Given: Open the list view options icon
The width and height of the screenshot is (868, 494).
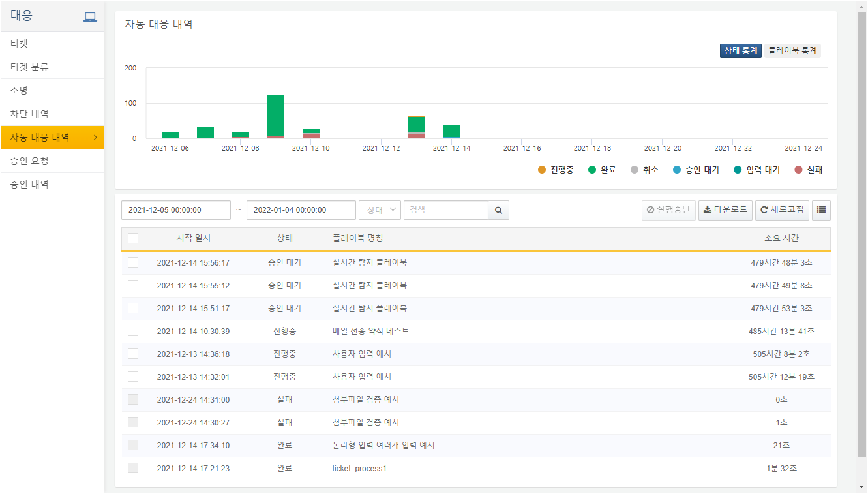Looking at the screenshot, I should (821, 210).
